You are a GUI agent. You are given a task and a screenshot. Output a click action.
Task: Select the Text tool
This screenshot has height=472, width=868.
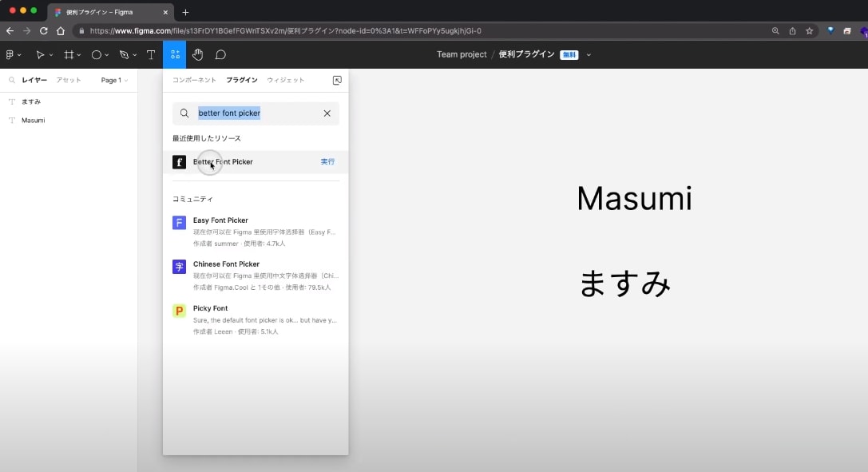[x=151, y=55]
